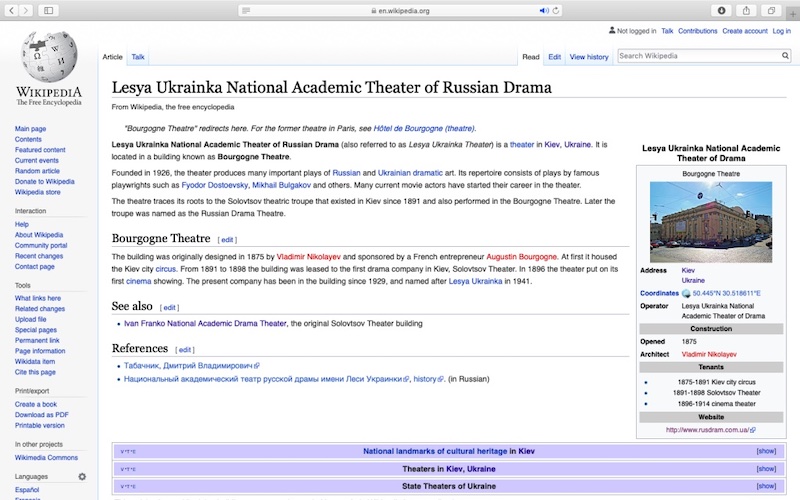The image size is (800, 500).
Task: Open Languages settings gear icon
Action: 82,477
